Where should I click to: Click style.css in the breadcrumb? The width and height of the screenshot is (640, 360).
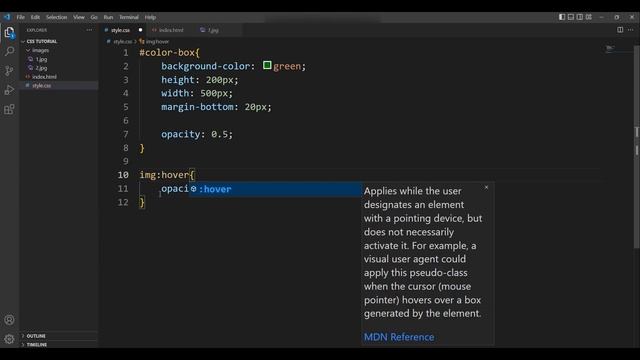tap(122, 42)
